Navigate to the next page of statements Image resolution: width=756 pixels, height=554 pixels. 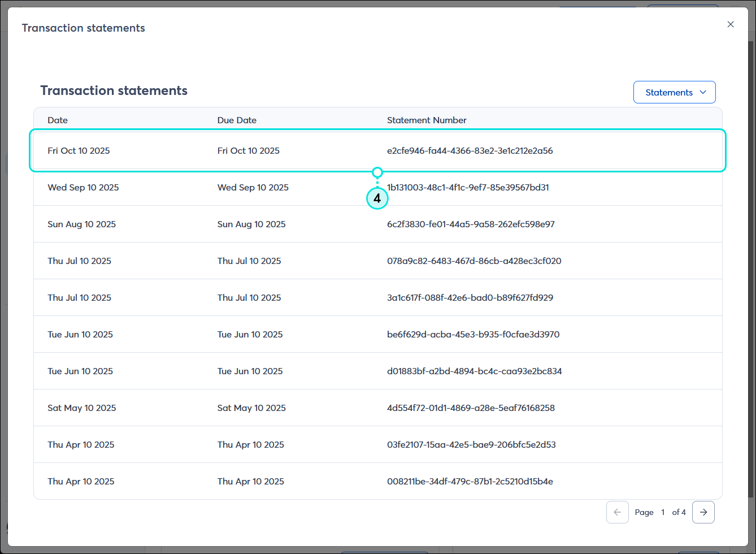(703, 512)
